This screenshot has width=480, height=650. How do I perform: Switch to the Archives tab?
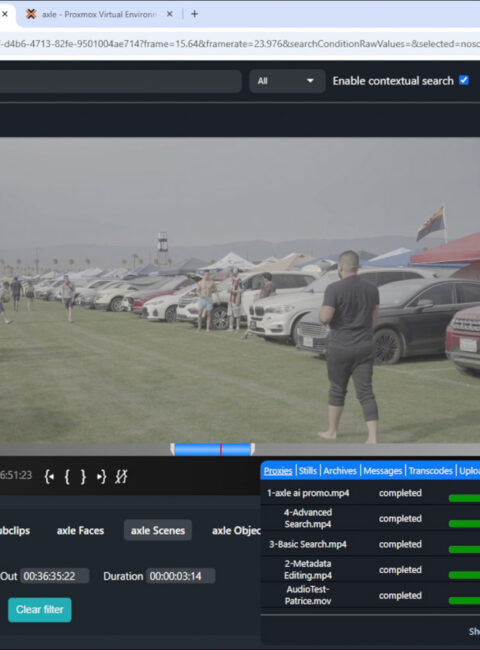[x=340, y=471]
